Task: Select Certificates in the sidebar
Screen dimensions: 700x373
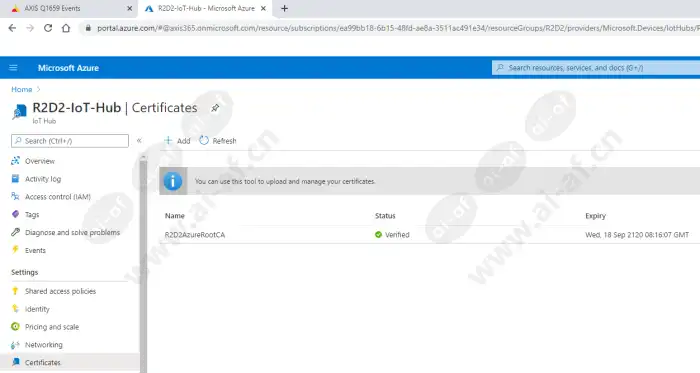Action: pos(43,362)
